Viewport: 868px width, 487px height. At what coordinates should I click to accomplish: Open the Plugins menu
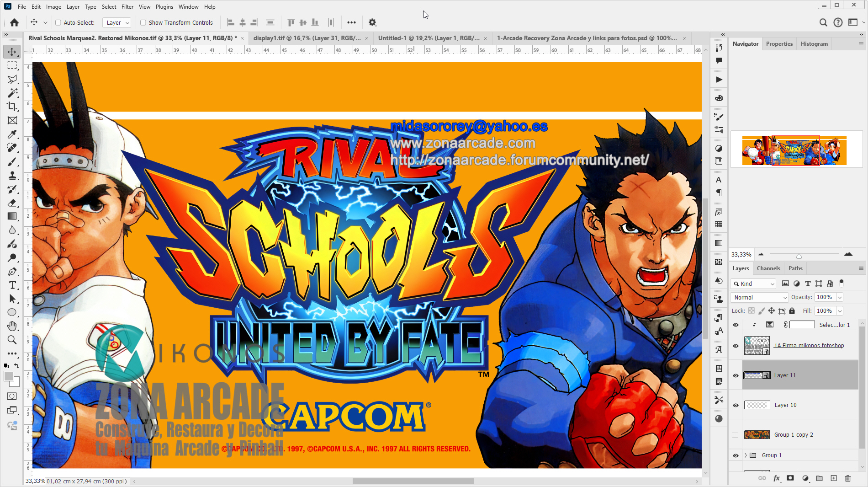coord(164,7)
